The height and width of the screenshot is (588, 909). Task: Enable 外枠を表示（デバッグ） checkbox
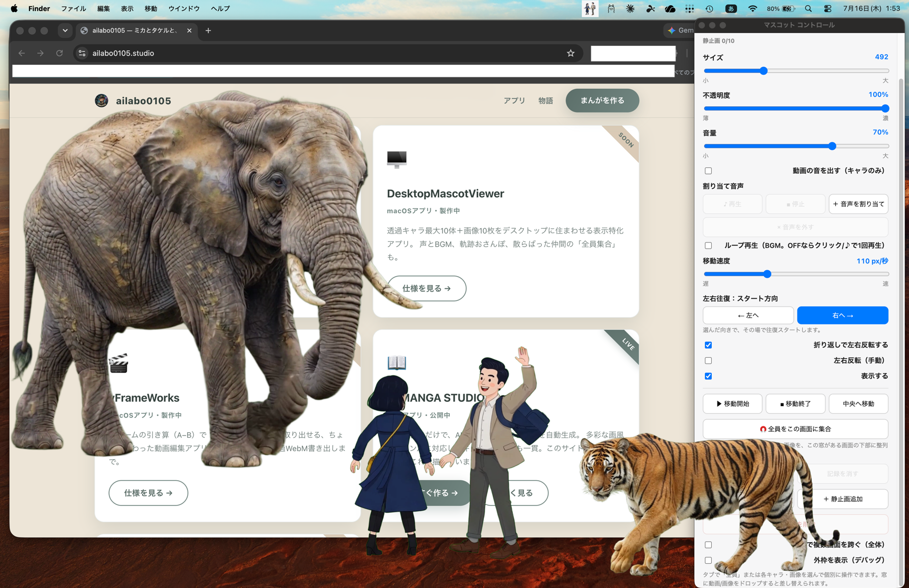(x=708, y=561)
